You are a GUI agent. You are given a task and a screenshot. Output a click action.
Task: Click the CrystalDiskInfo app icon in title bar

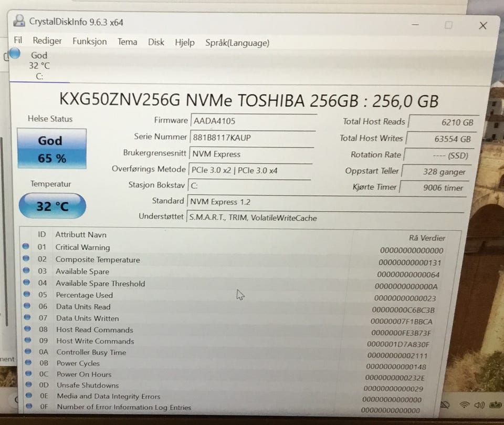coord(19,21)
